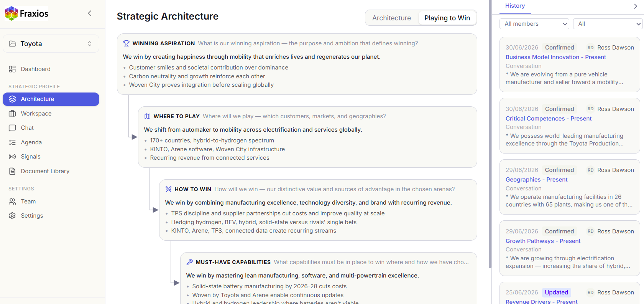The image size is (644, 304).
Task: Open the Toyota organization selector
Action: (x=51, y=44)
